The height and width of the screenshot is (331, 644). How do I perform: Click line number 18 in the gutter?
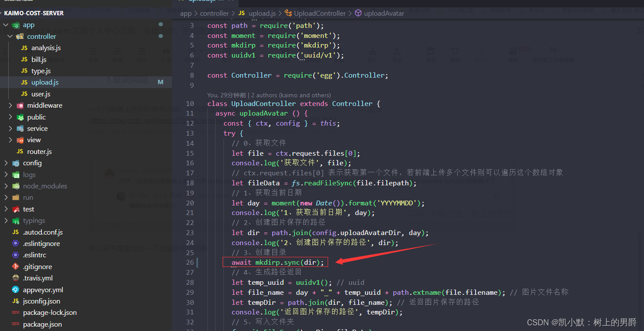tap(190, 183)
